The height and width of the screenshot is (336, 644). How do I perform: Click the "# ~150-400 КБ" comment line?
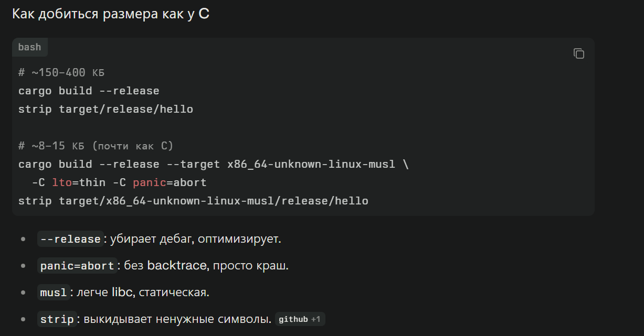click(61, 72)
